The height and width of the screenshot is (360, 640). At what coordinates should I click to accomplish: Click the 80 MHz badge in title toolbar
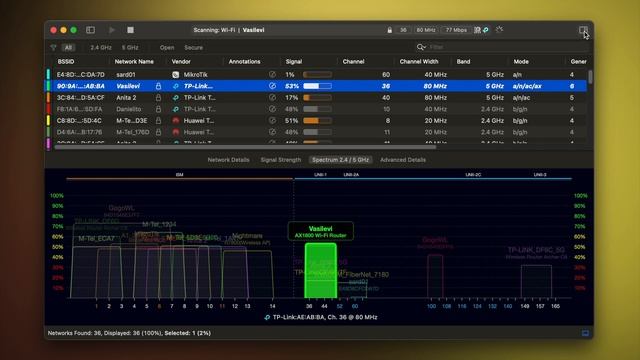(425, 30)
